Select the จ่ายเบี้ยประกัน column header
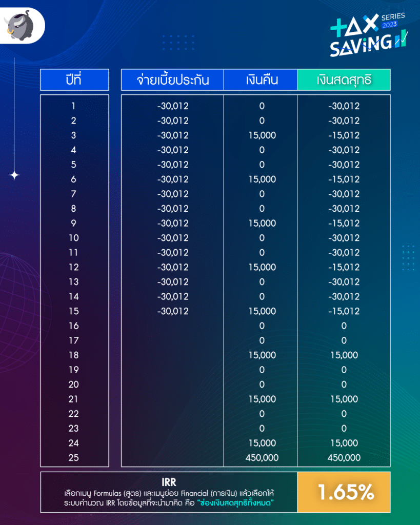Image resolution: width=420 pixels, height=525 pixels. [172, 80]
